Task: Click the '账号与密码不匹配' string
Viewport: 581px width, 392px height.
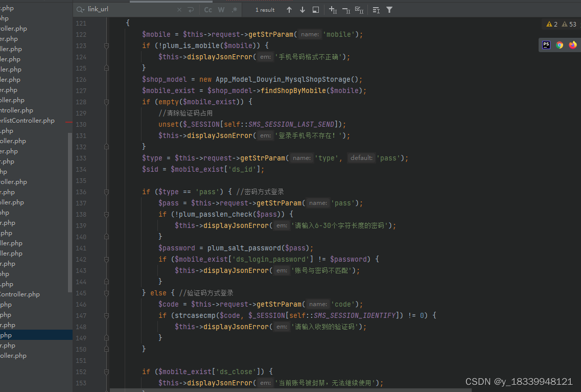Action: pyautogui.click(x=321, y=270)
